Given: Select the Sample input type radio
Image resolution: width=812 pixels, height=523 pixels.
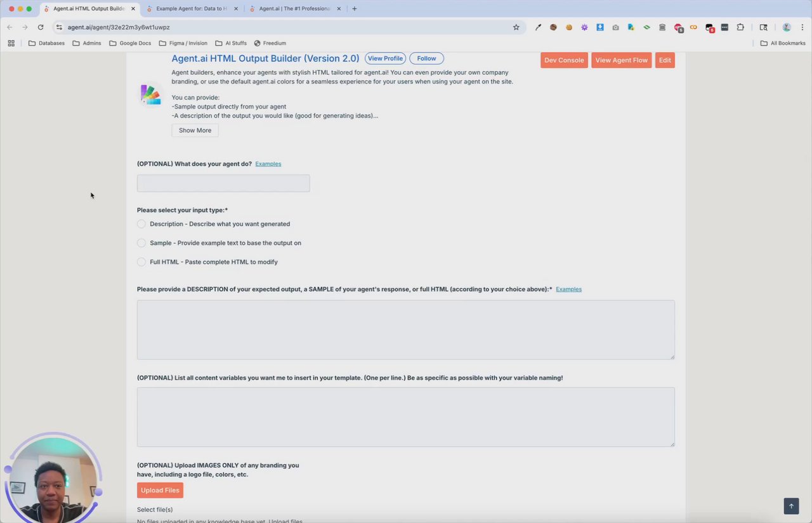Looking at the screenshot, I should coord(141,243).
